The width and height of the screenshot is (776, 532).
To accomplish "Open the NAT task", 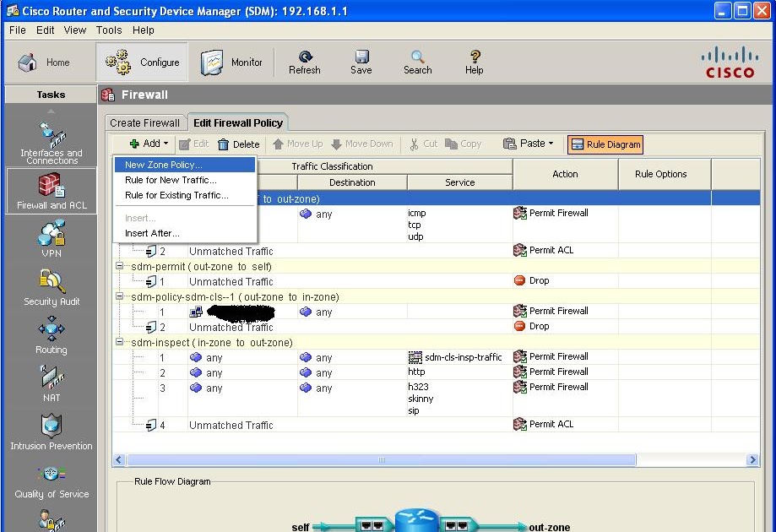I will click(x=52, y=383).
